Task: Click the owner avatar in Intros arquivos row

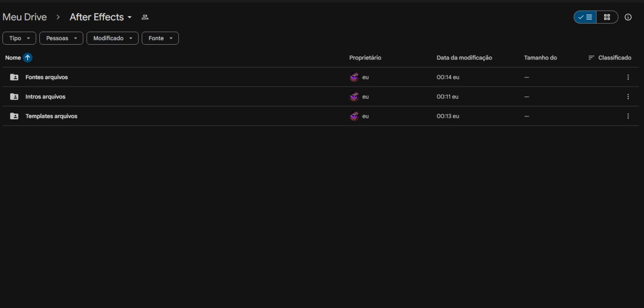Action: coord(354,97)
